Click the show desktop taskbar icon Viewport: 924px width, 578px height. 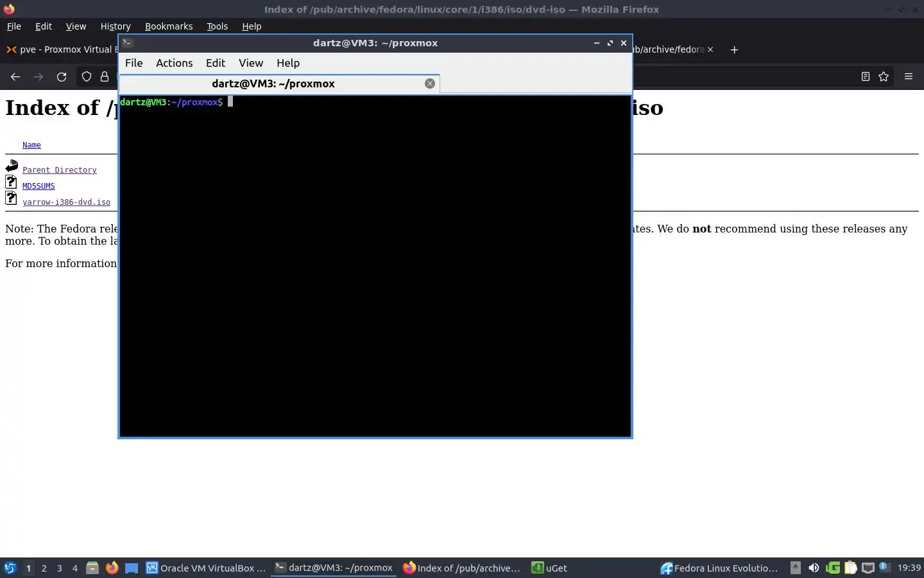[132, 568]
